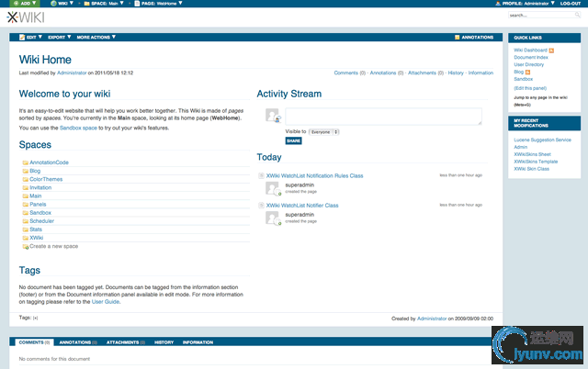Open the Wiki dropdown menu

point(62,3)
